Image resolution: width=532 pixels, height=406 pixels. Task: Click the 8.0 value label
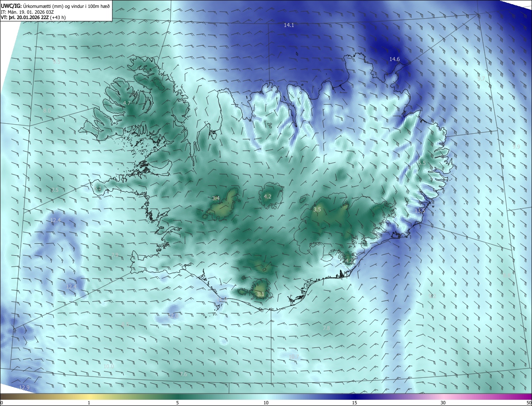47,111
